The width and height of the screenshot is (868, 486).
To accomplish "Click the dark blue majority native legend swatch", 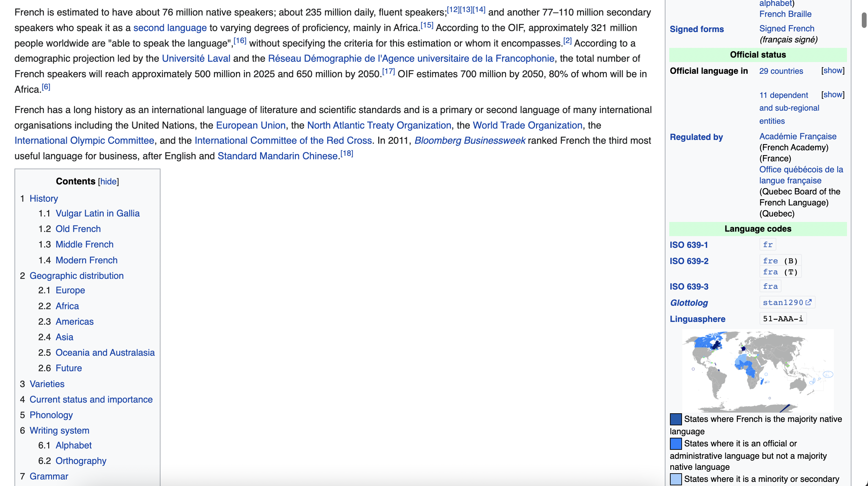I will tap(675, 419).
